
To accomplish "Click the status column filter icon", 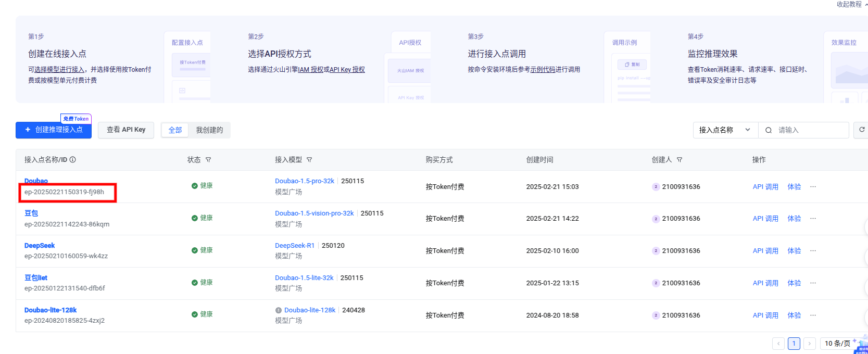I will click(x=208, y=160).
